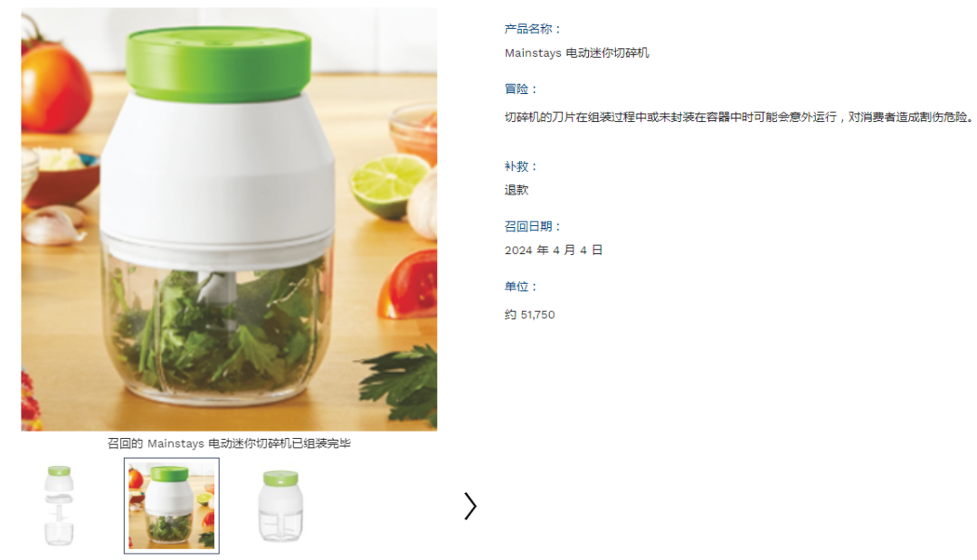Screen dimensions: 977x560
Task: Click the 退款 remedy text
Action: (517, 190)
